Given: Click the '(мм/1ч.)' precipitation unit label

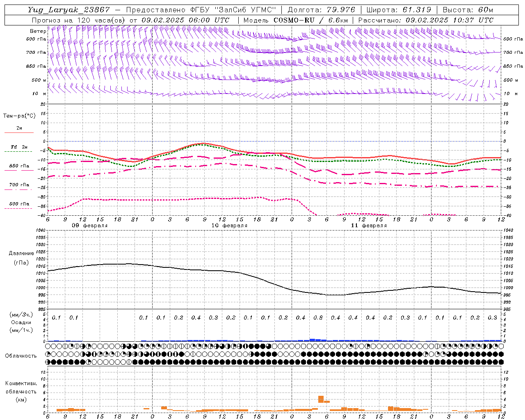Looking at the screenshot, I should [21, 330].
